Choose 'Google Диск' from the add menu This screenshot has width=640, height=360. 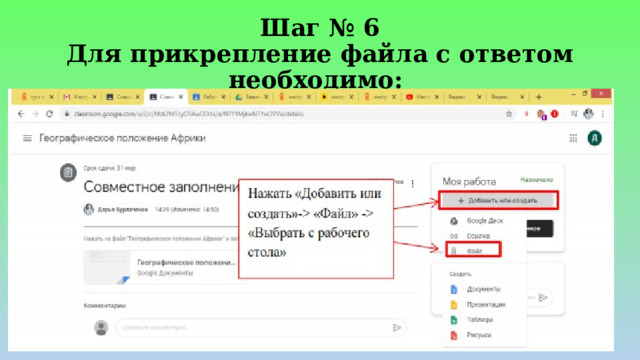coord(484,221)
